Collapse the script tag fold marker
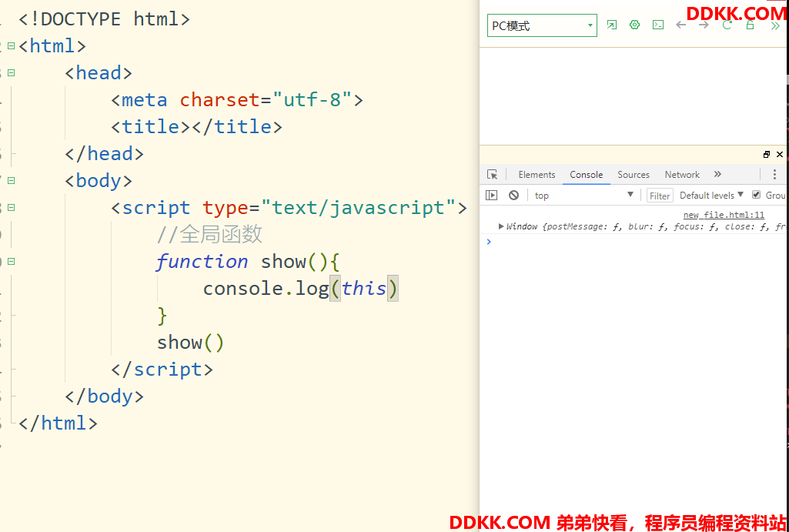The image size is (789, 532). [11, 207]
